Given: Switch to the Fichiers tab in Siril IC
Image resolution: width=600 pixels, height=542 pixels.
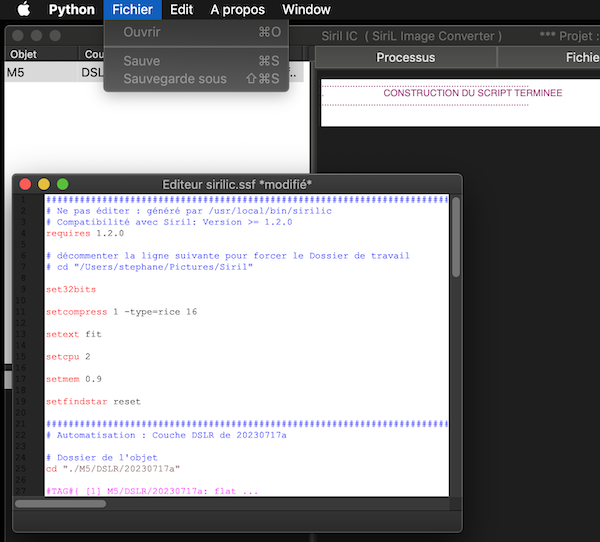Looking at the screenshot, I should click(x=549, y=57).
